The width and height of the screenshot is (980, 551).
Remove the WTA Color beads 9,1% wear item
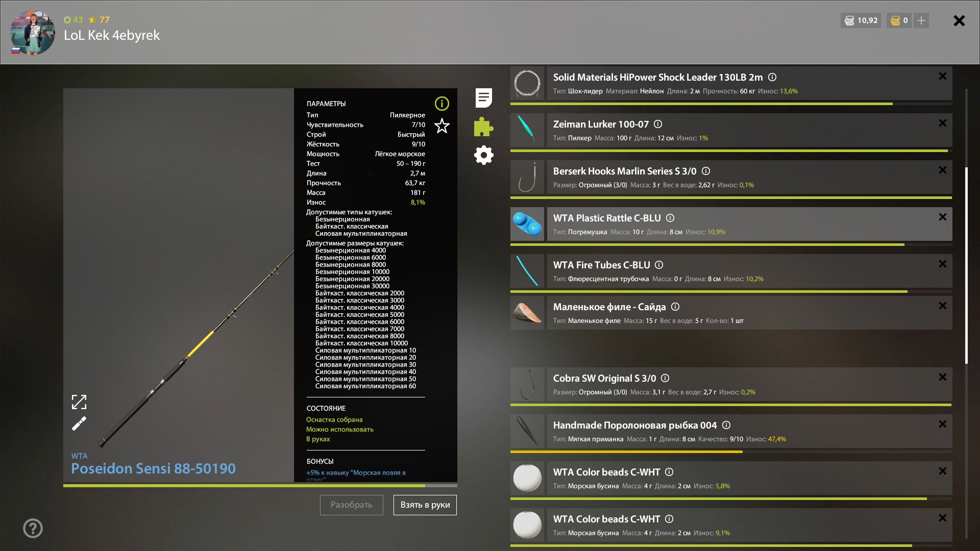click(942, 518)
